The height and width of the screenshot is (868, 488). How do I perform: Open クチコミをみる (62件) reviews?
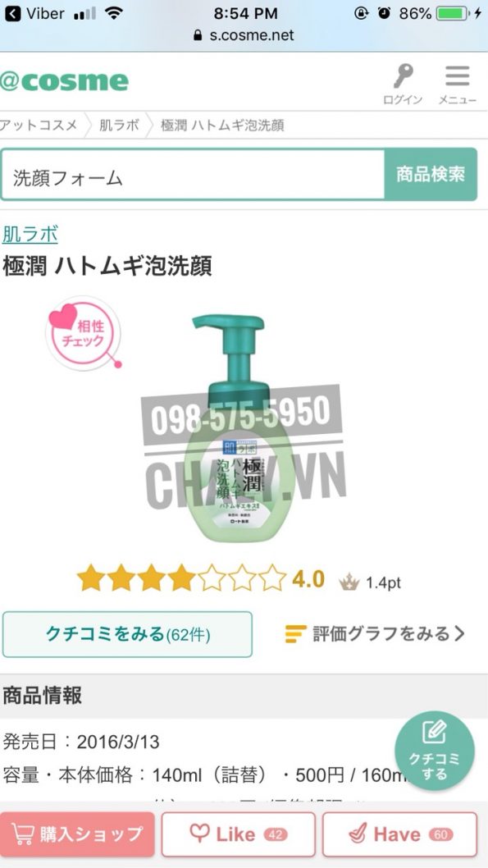point(127,634)
